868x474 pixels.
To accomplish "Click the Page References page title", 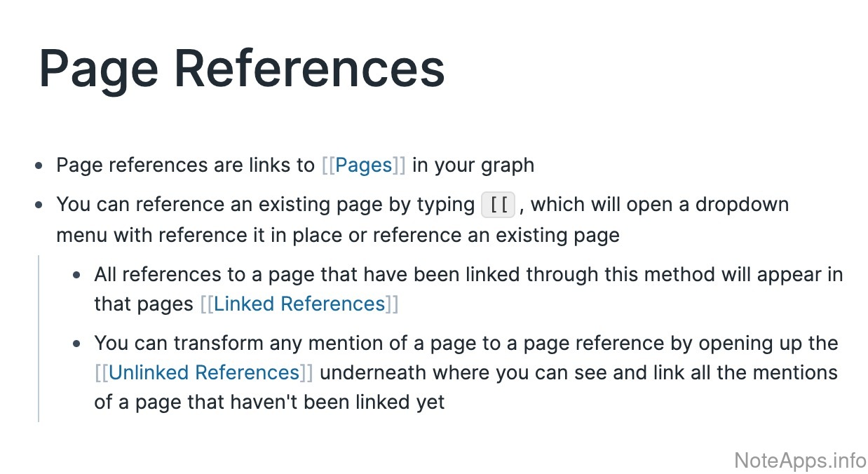I will [x=242, y=69].
